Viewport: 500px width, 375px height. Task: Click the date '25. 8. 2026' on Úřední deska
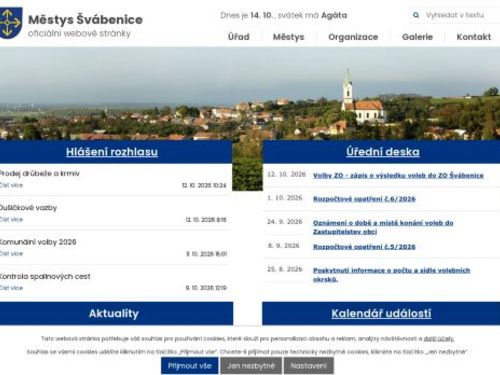pos(285,269)
